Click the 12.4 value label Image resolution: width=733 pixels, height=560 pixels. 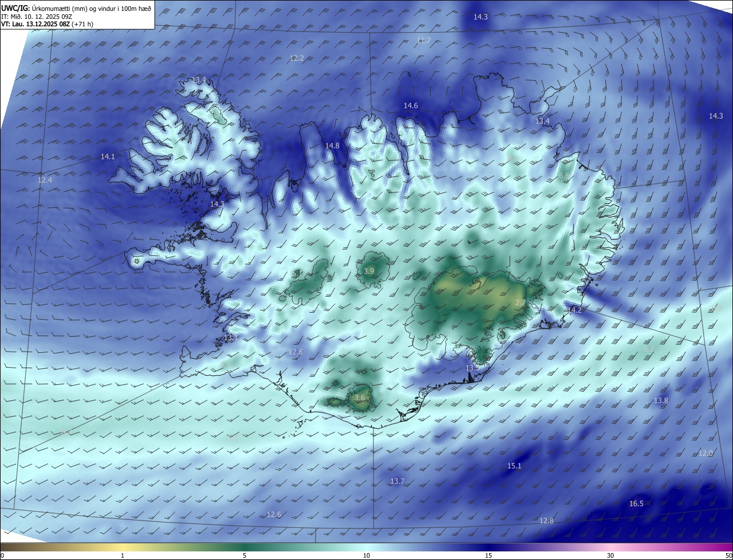(x=45, y=180)
